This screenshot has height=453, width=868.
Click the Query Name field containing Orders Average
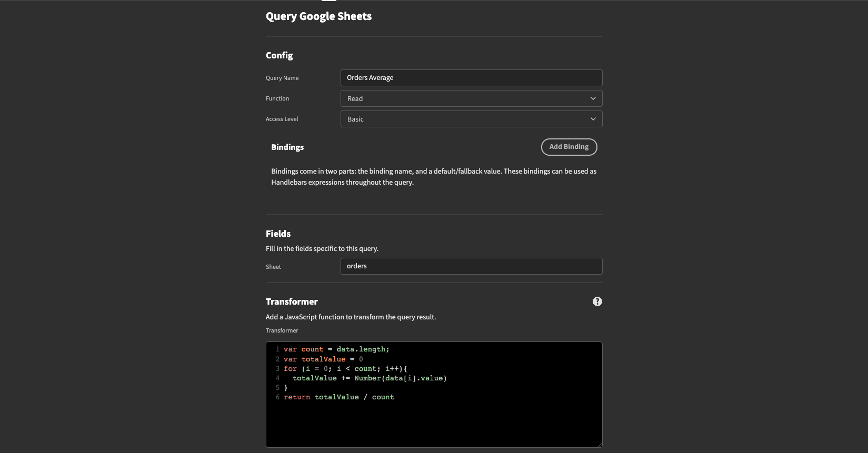point(471,78)
